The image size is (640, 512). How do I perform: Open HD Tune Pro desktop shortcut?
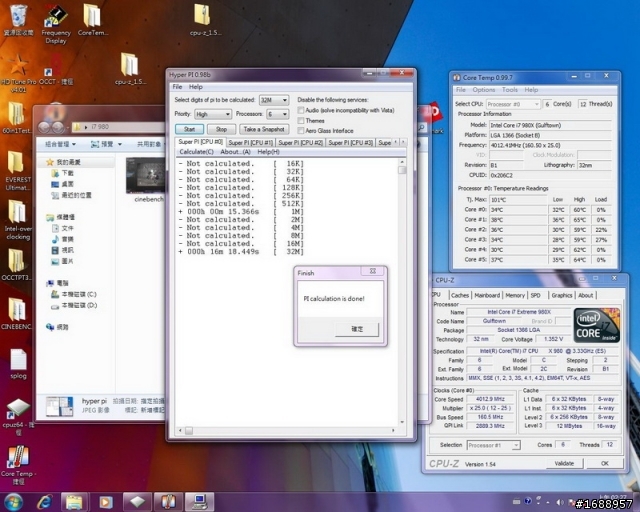[x=18, y=73]
